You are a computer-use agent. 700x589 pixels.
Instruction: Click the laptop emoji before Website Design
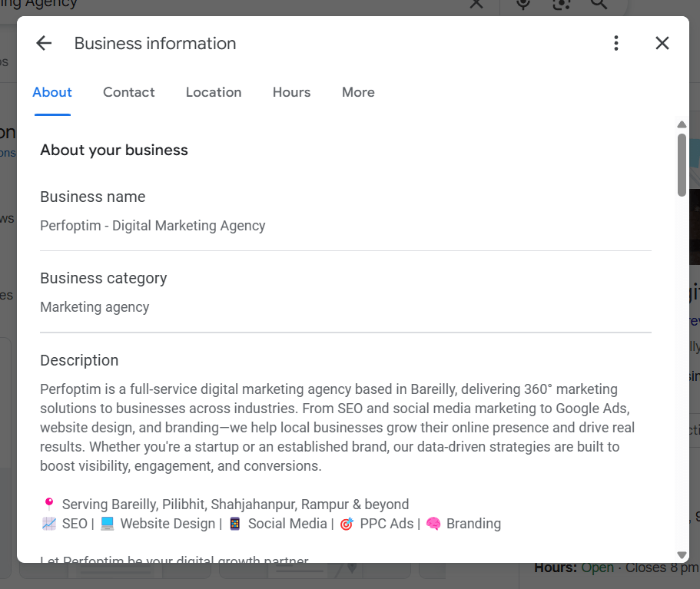pos(107,524)
